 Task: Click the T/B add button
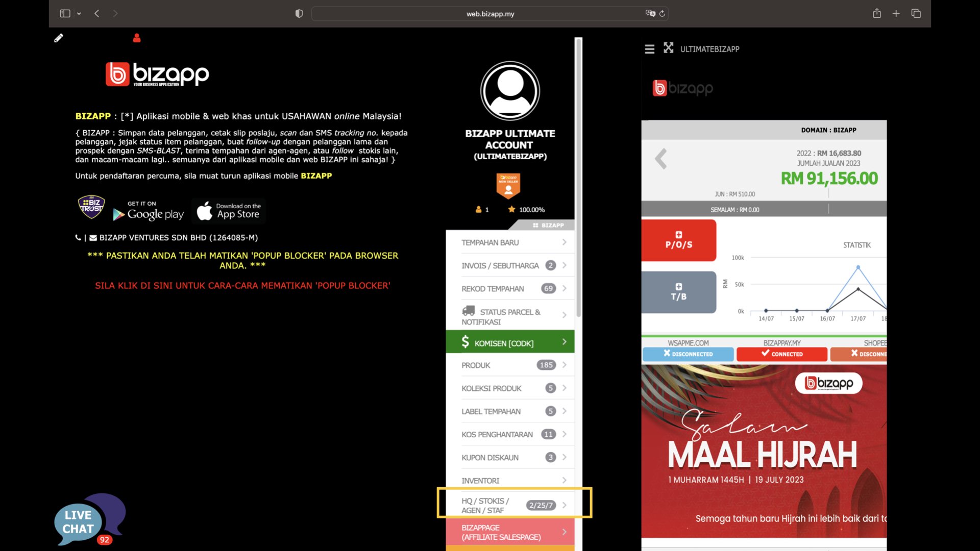678,292
